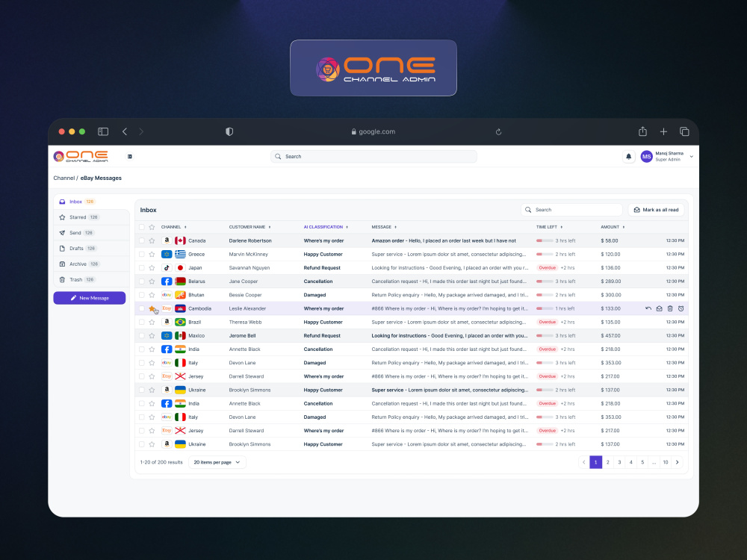
Task: Sort by the AI CLASSIFICATION column arrow
Action: pyautogui.click(x=347, y=227)
